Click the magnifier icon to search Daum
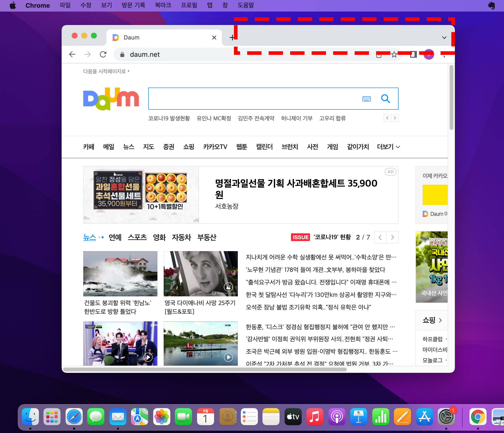The width and height of the screenshot is (504, 433). point(386,99)
